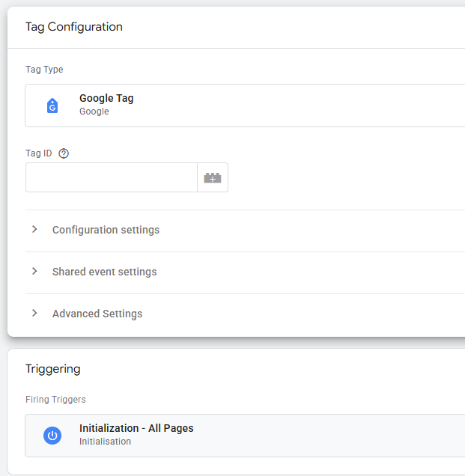Click the Initialisation trigger type subtitle
The height and width of the screenshot is (476, 465).
(x=105, y=442)
